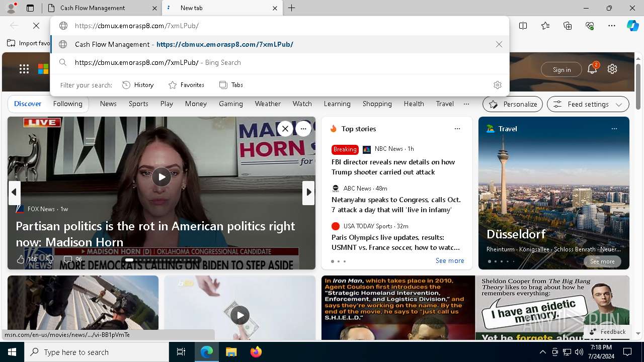Screen dimensions: 644x362
Task: Open the browser profile icon
Action: pyautogui.click(x=11, y=8)
